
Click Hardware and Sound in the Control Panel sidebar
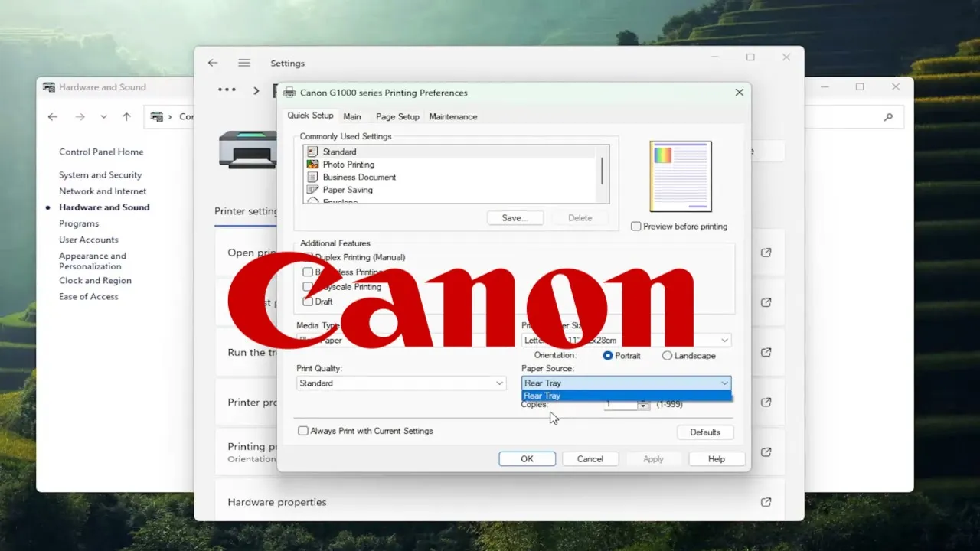pos(104,207)
